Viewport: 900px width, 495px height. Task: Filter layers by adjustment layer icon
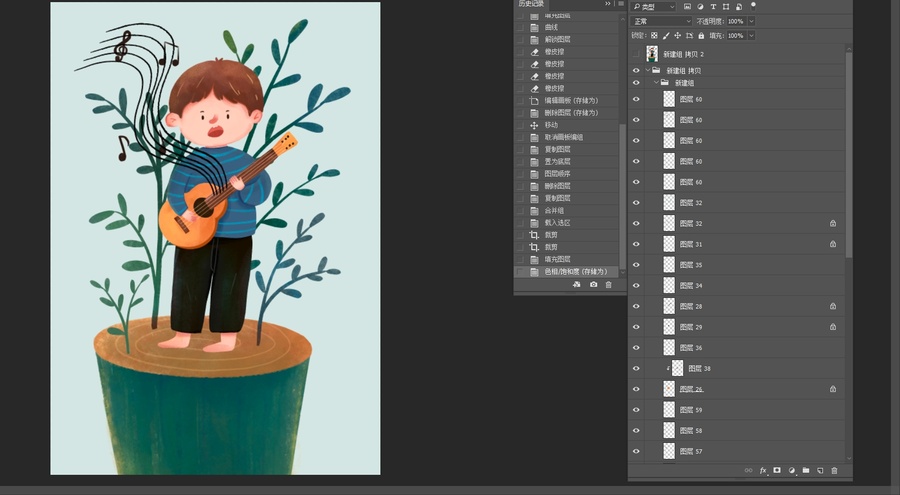[700, 7]
